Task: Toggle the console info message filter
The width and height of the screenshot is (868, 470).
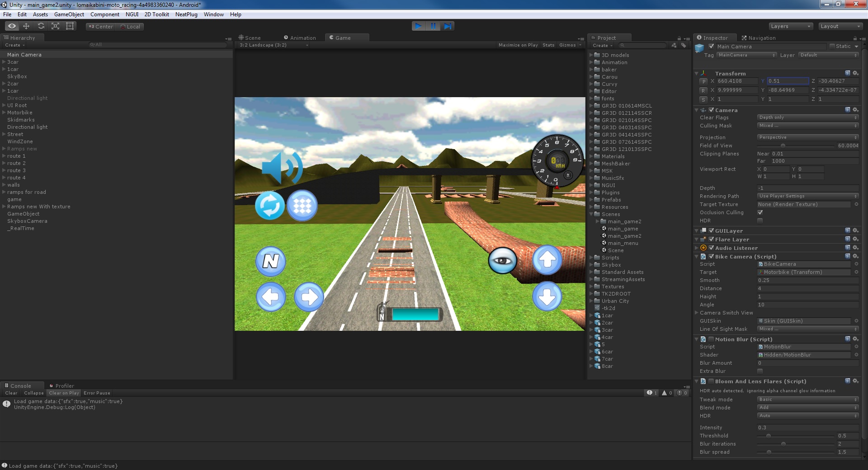Action: [652, 393]
